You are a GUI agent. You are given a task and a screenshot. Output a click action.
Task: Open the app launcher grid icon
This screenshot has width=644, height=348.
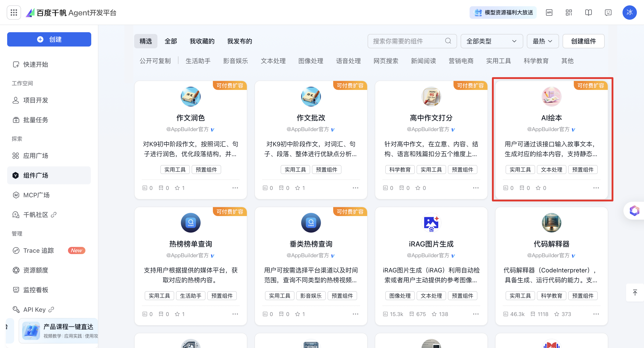pyautogui.click(x=14, y=13)
